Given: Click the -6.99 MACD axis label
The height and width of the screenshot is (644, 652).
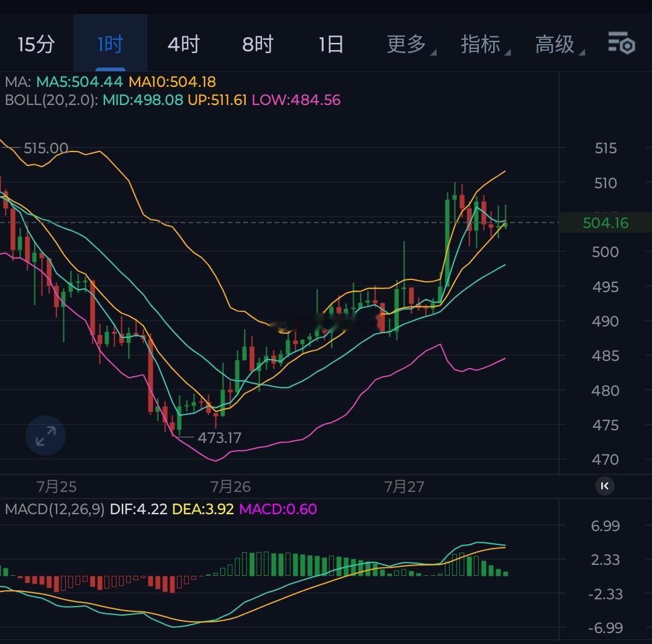Looking at the screenshot, I should tap(606, 628).
